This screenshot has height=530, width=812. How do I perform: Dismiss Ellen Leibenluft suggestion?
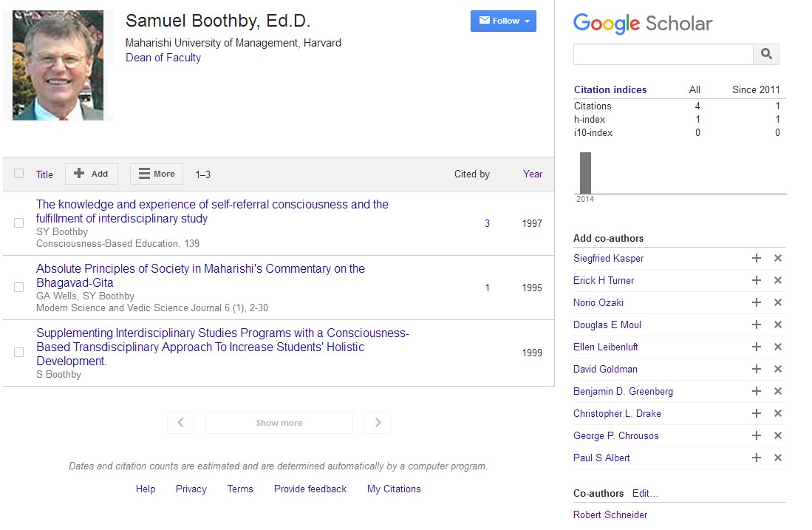click(777, 347)
